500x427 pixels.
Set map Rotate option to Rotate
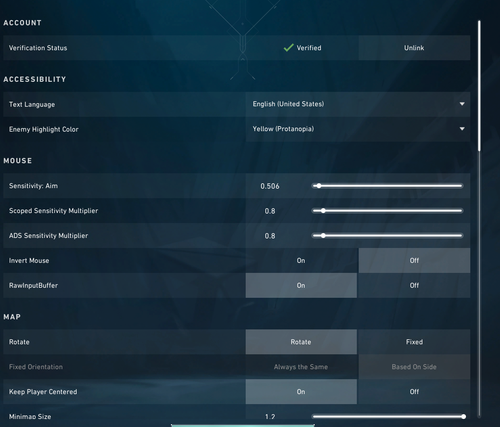[x=301, y=342]
